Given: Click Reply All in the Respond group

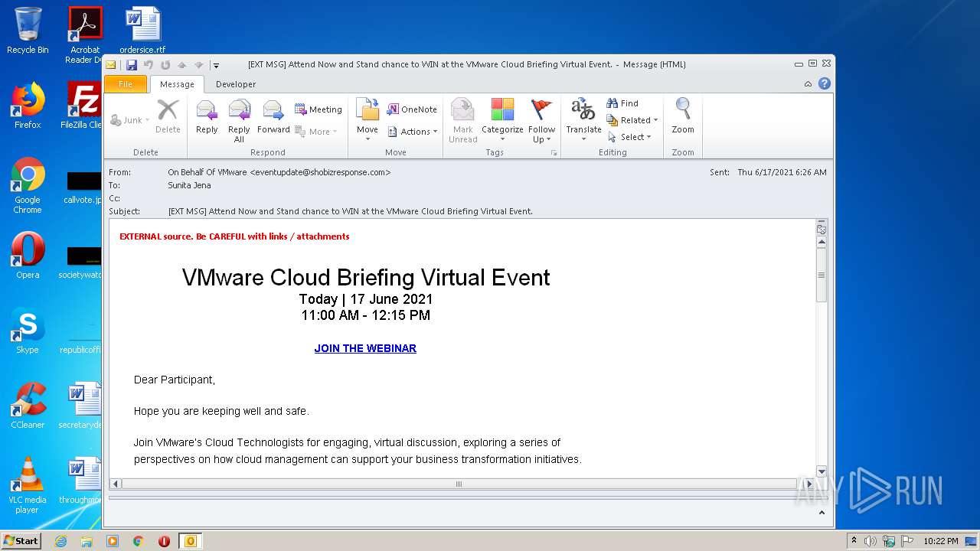Looking at the screenshot, I should [239, 121].
